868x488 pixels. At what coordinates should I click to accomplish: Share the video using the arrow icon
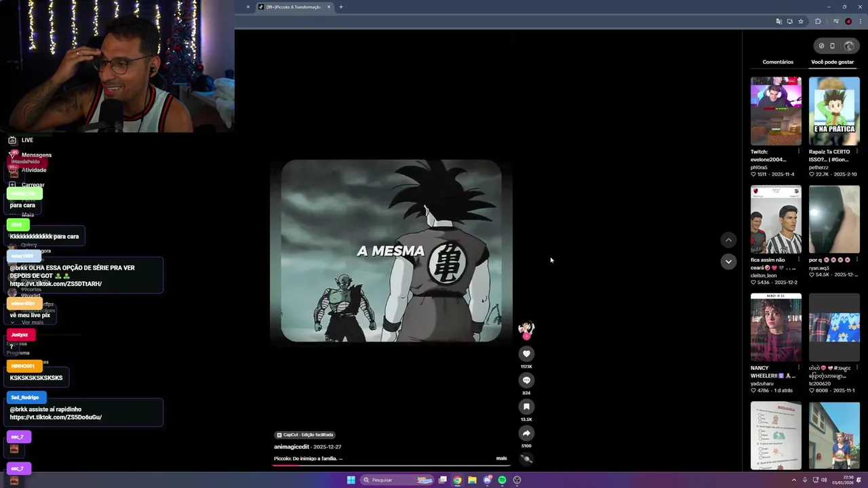(x=526, y=433)
